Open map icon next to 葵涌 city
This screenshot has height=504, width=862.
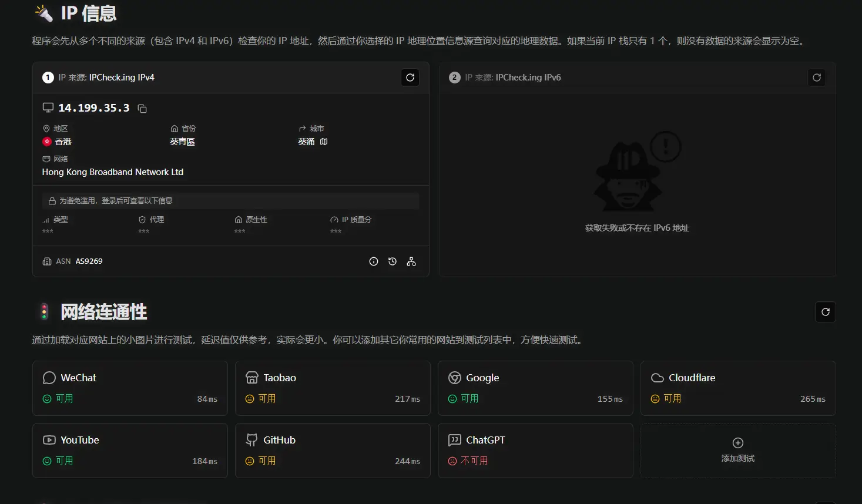pyautogui.click(x=324, y=142)
